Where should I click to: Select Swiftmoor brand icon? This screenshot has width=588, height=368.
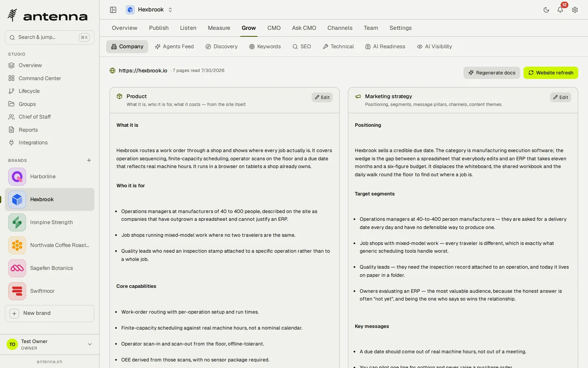coord(17,291)
